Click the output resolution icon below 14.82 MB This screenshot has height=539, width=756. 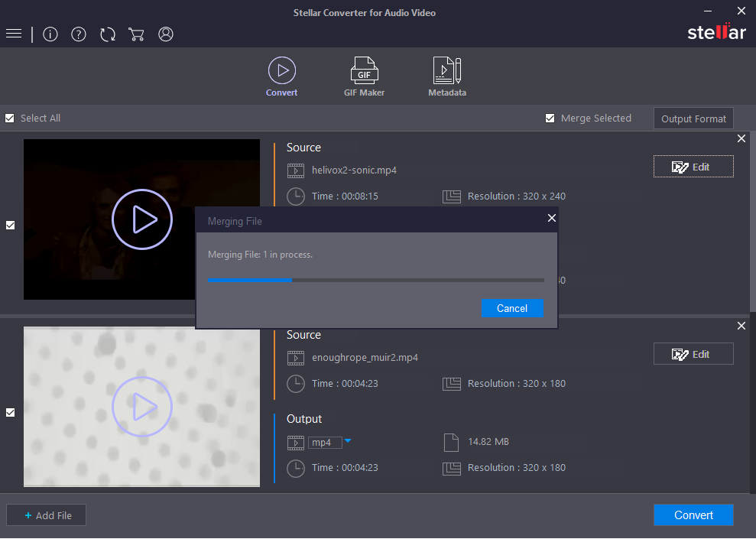point(451,468)
